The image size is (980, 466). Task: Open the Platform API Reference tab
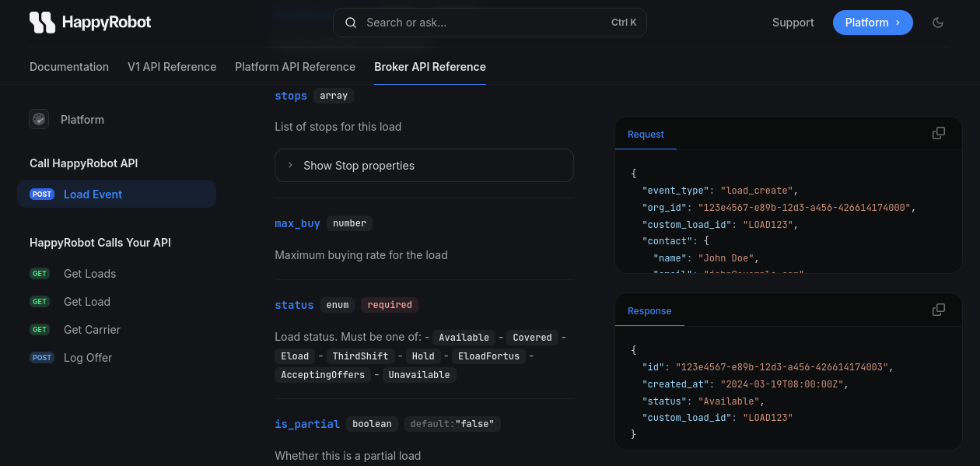[x=296, y=67]
